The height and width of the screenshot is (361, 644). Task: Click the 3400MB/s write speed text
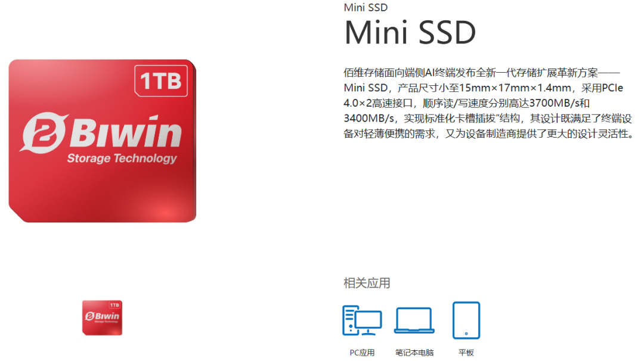pos(369,118)
